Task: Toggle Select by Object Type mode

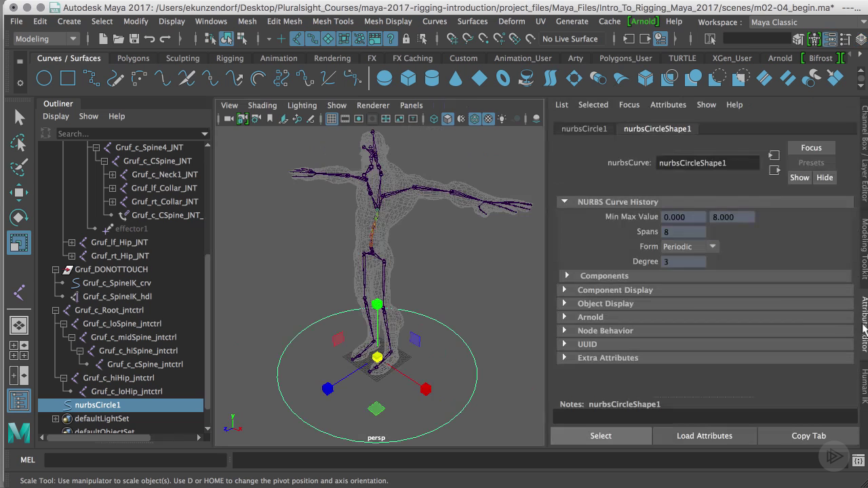Action: click(226, 39)
